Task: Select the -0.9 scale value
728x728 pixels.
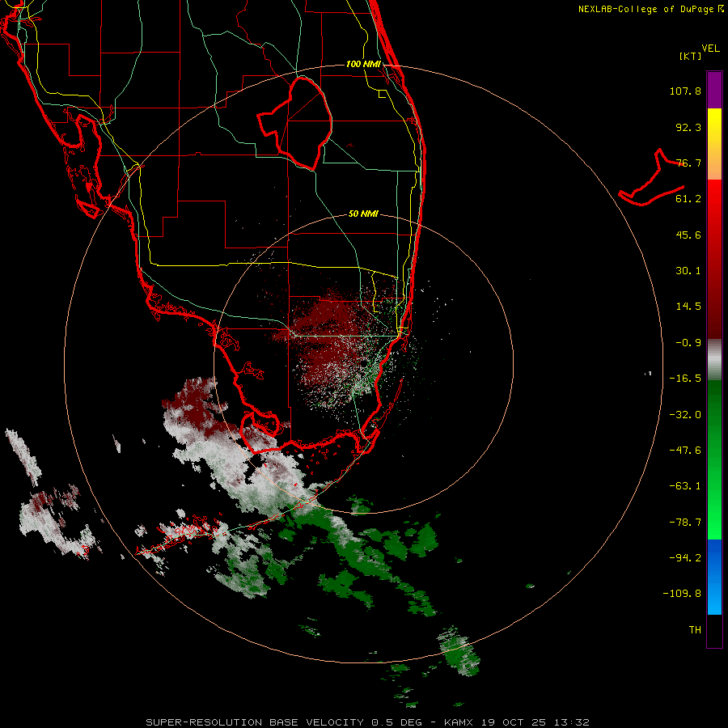Action: (688, 343)
